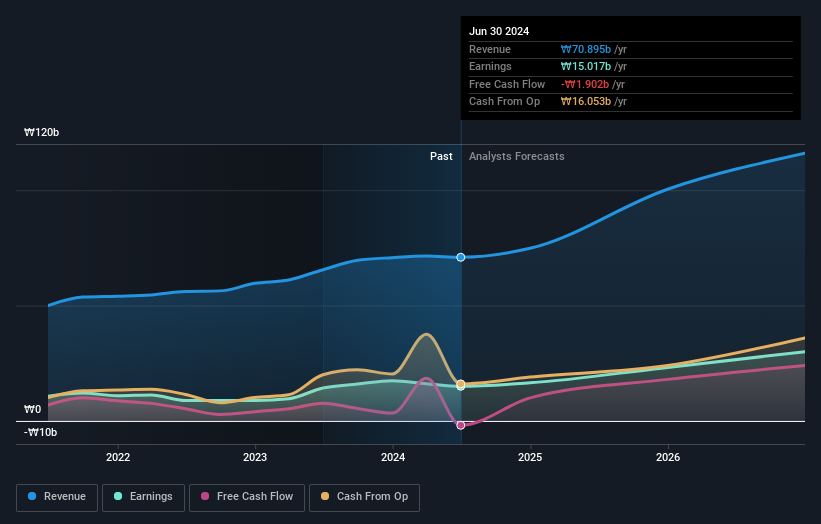Click the 2023 x-axis label

click(x=255, y=457)
